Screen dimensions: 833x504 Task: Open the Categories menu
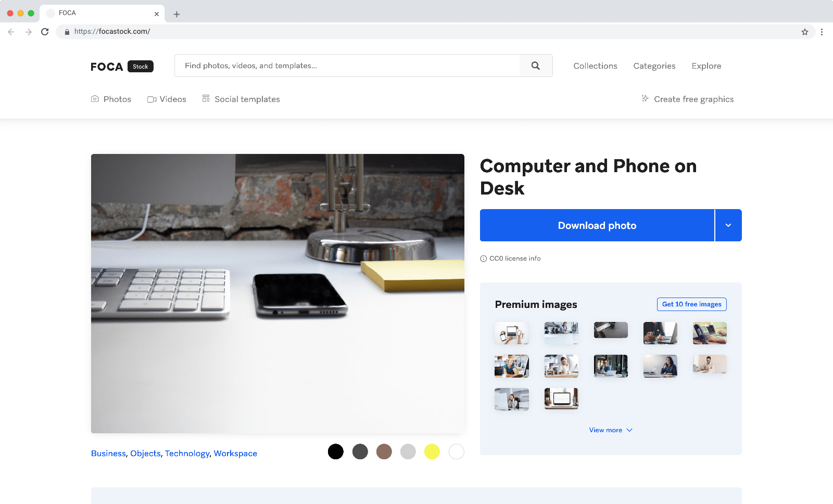click(x=654, y=66)
